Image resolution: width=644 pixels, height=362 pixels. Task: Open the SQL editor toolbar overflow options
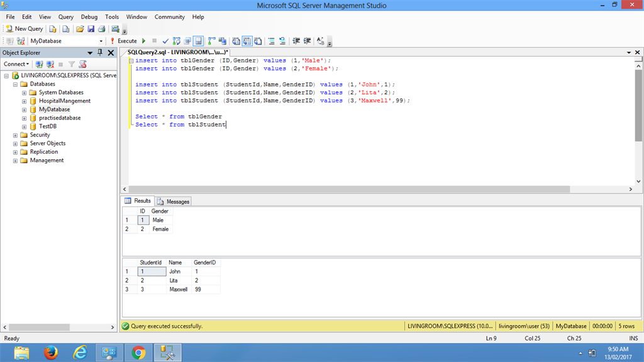pyautogui.click(x=330, y=42)
